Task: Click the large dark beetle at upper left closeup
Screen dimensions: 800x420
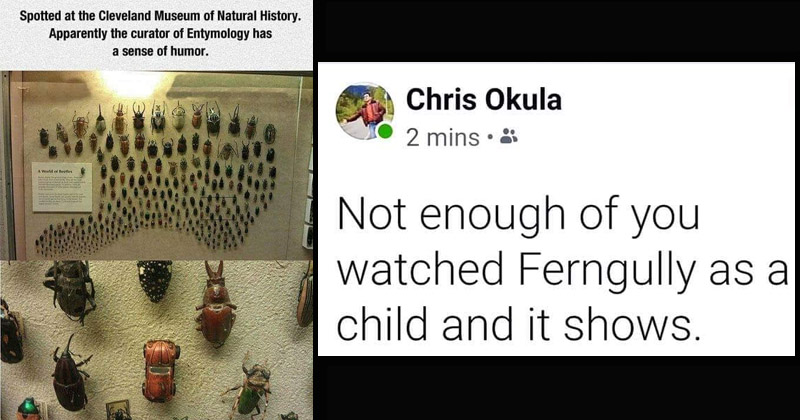Action: (x=70, y=290)
